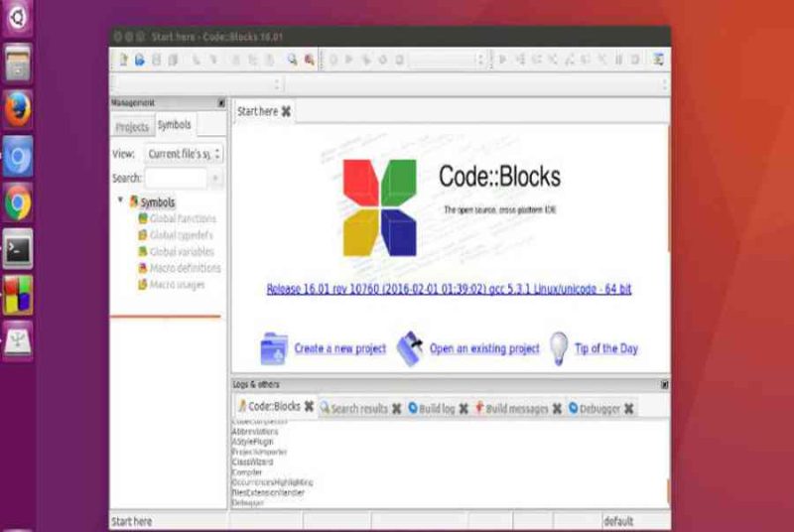Viewport: 794px width, 532px height.
Task: Select Macro definitions in symbols tree
Action: (185, 268)
